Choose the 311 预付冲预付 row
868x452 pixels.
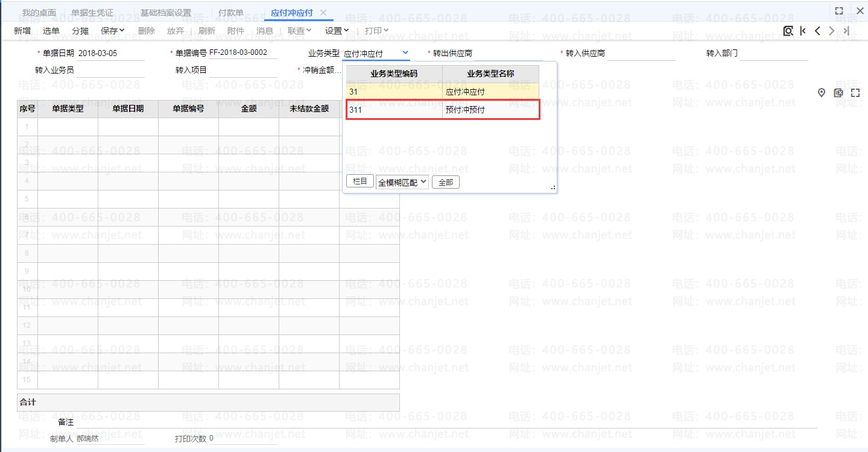(443, 110)
